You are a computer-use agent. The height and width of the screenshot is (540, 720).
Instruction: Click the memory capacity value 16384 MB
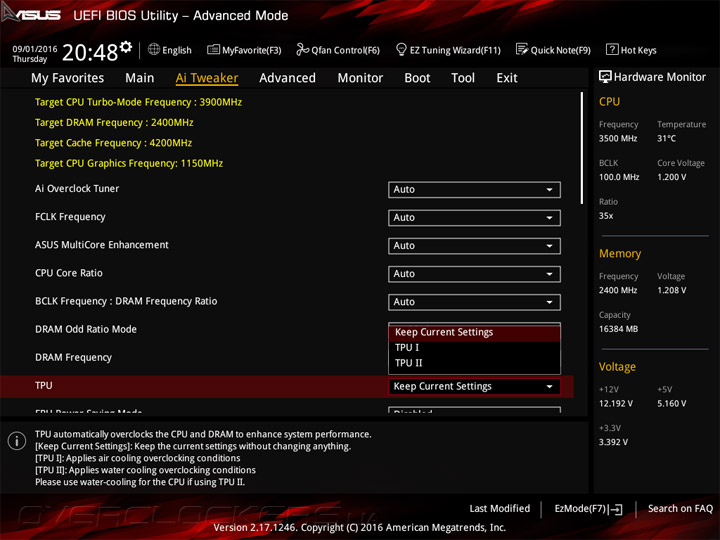point(618,329)
